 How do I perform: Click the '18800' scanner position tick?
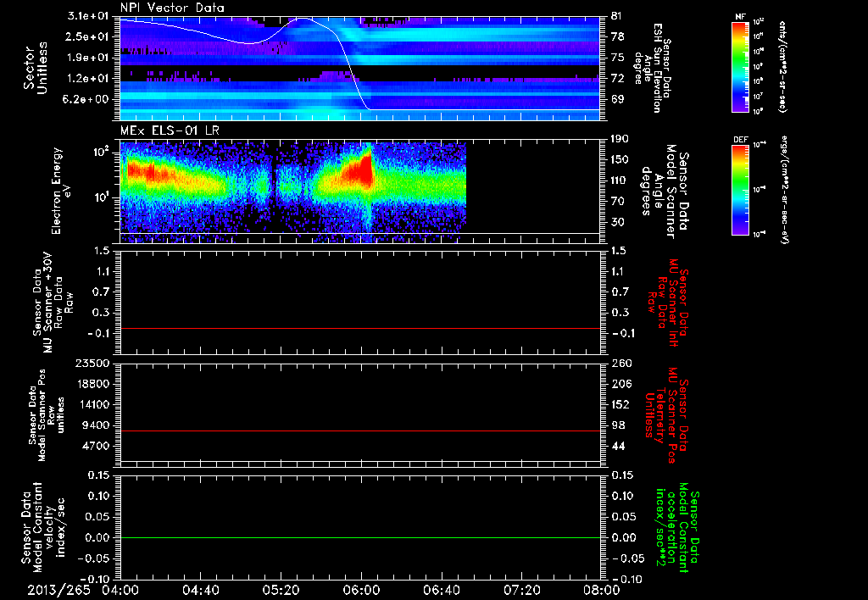point(94,384)
